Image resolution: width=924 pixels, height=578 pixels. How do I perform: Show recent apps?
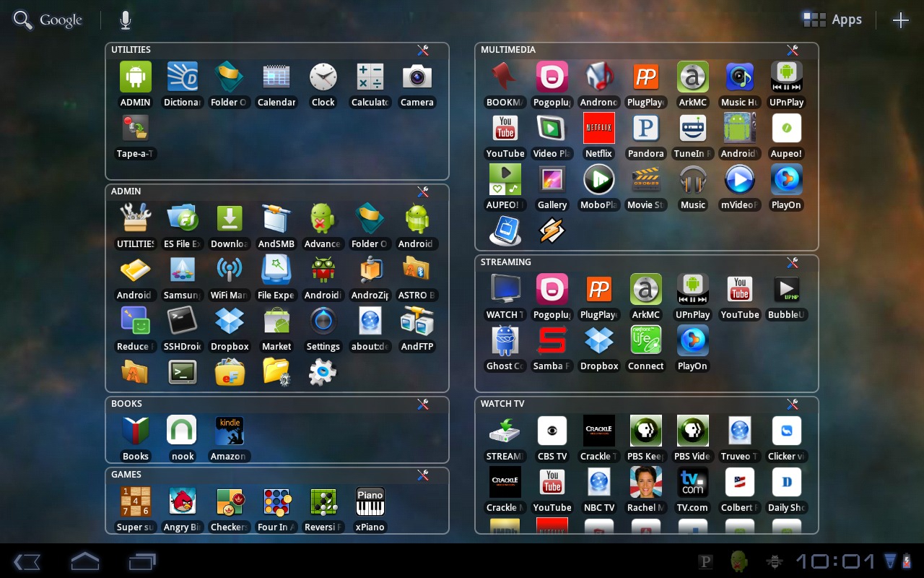pyautogui.click(x=142, y=561)
